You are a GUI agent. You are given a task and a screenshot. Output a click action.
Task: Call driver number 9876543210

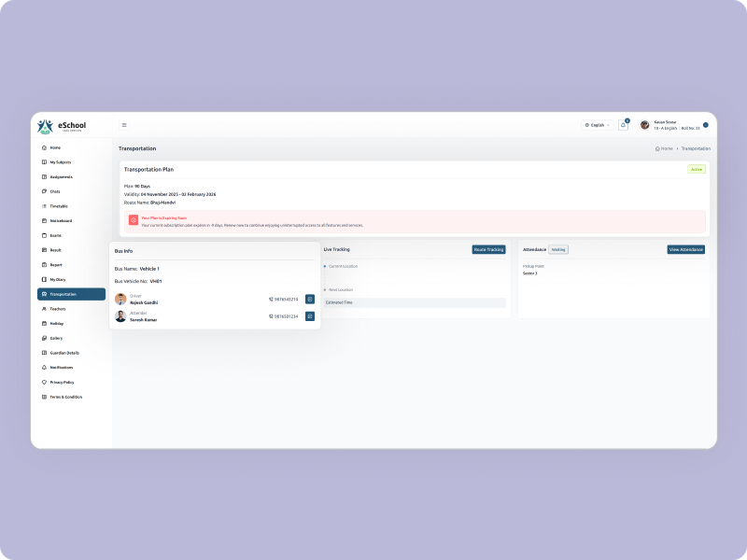284,299
